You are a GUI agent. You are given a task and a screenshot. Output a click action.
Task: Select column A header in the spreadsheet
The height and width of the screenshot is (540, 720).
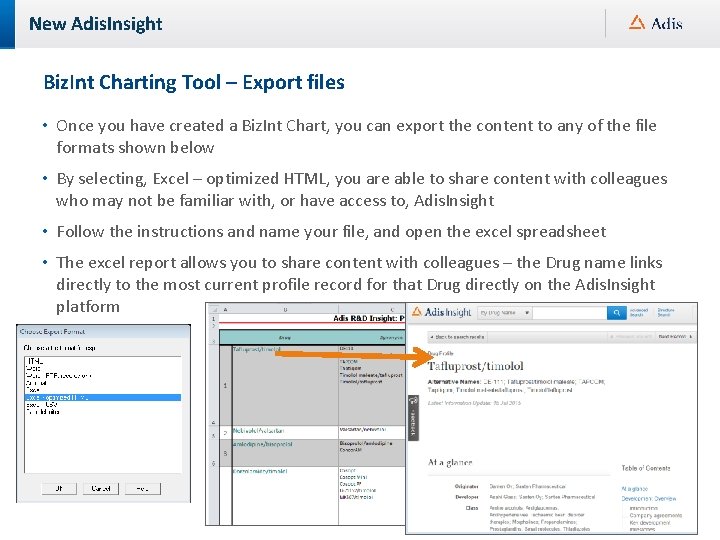(x=225, y=309)
